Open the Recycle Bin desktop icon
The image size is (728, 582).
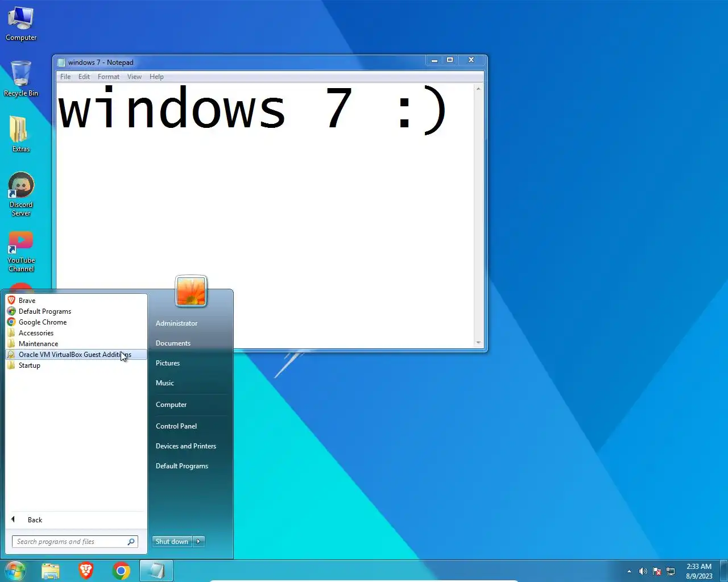click(21, 78)
